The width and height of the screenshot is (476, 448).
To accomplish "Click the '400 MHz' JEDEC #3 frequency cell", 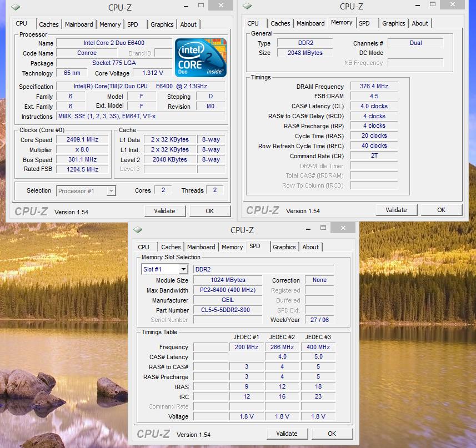I will tap(318, 347).
